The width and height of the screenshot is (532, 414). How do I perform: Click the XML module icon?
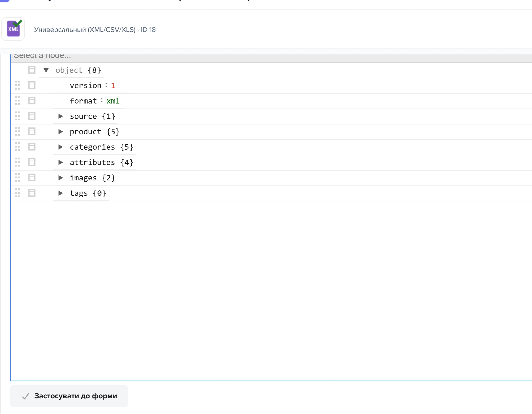pyautogui.click(x=13, y=29)
